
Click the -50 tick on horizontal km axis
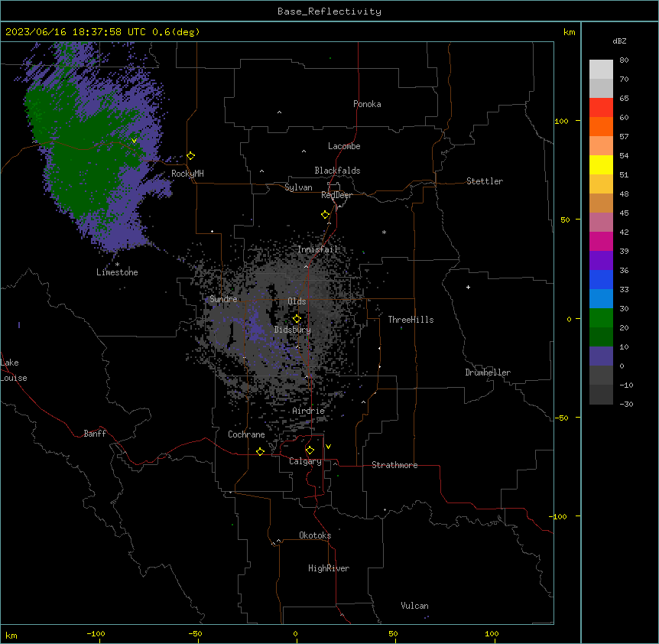pyautogui.click(x=196, y=634)
